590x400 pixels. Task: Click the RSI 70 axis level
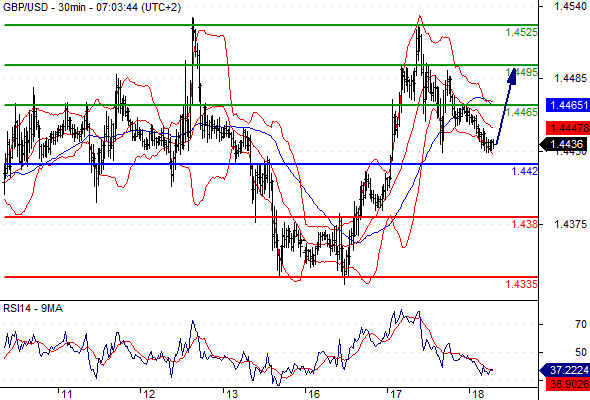581,324
